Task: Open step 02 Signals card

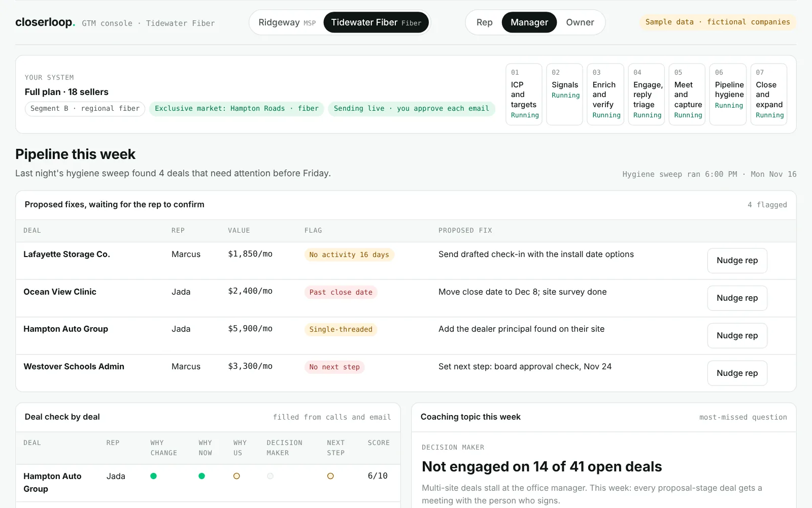Action: pos(565,94)
